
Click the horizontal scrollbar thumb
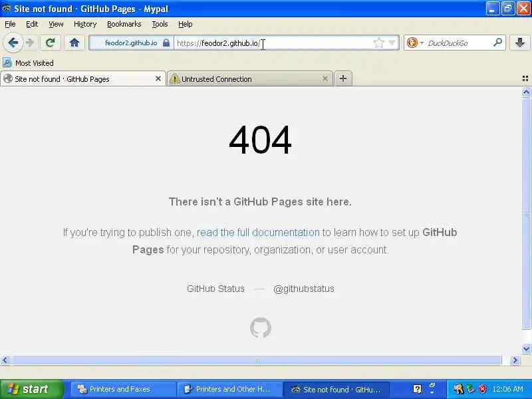click(257, 360)
